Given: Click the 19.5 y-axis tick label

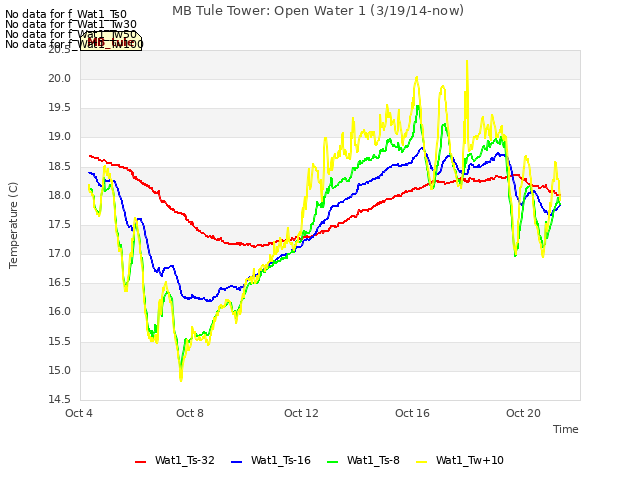Looking at the screenshot, I should 60,108.
